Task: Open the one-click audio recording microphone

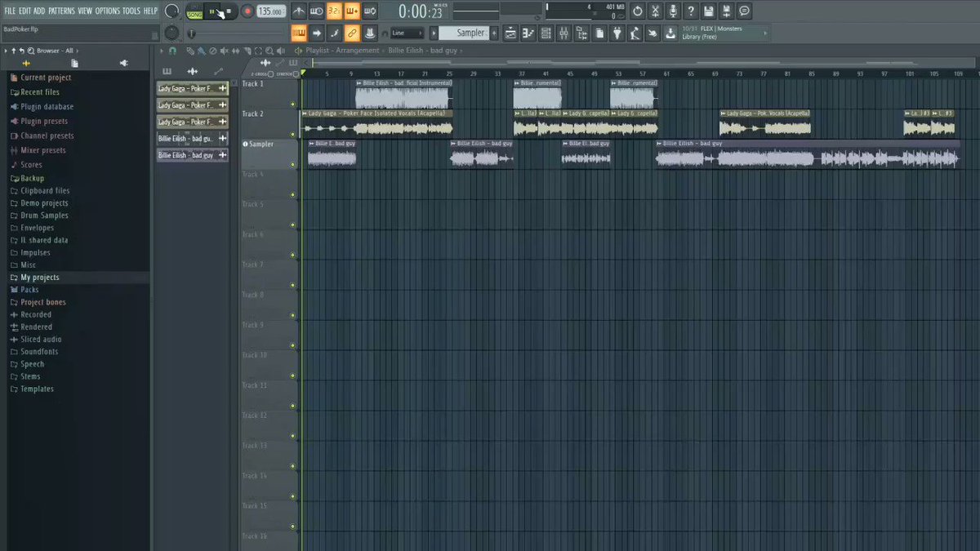Action: click(673, 11)
